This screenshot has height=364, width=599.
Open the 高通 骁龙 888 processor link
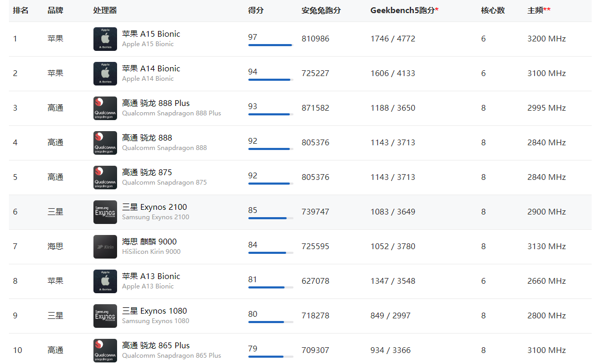tap(147, 138)
